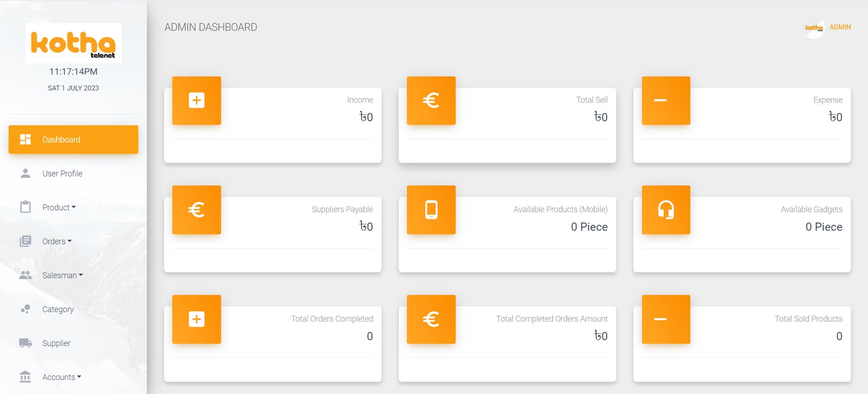
Task: Click the mobile phone icon tile
Action: (431, 210)
